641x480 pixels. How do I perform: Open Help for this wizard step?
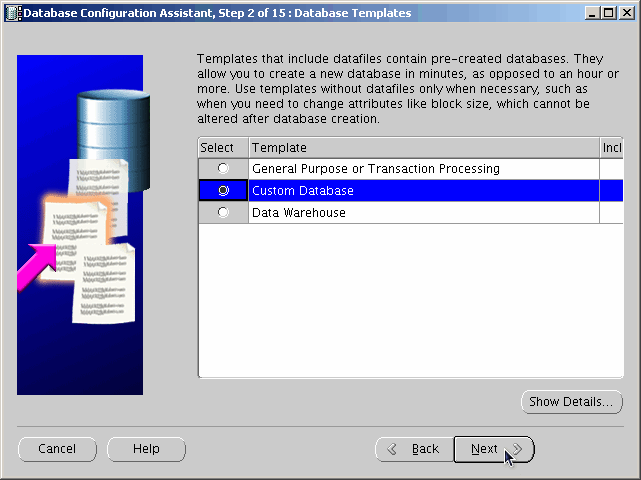[146, 449]
